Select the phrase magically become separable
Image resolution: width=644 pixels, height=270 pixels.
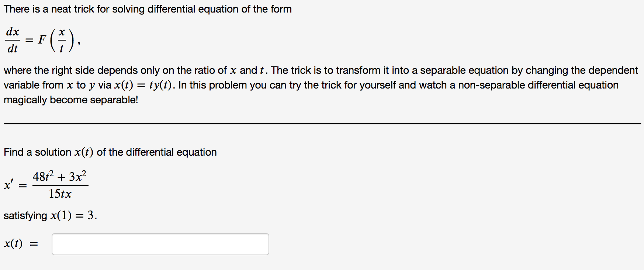click(x=70, y=100)
